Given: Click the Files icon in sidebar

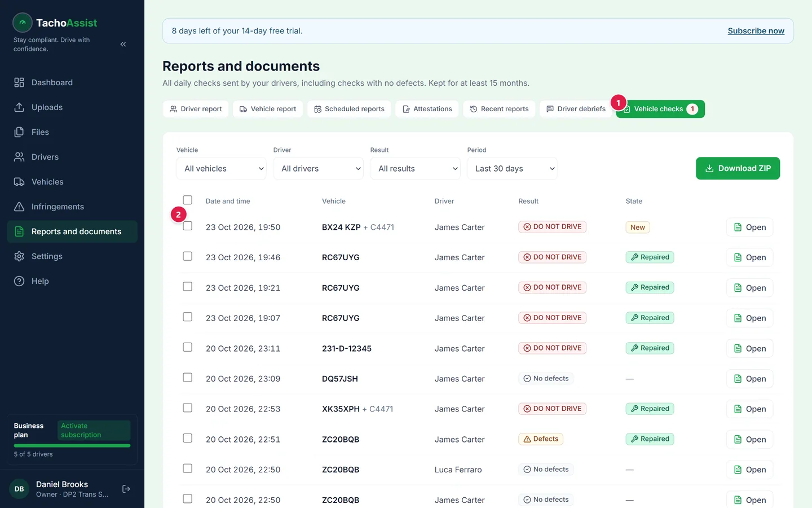Looking at the screenshot, I should 19,132.
